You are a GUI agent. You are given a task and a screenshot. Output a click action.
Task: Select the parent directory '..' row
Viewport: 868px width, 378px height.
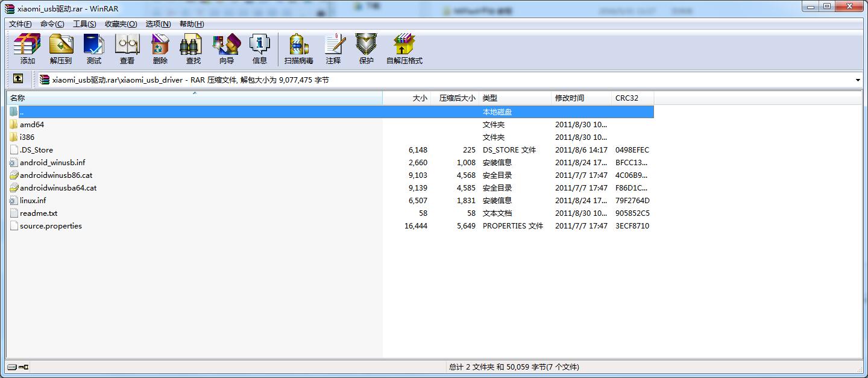[x=330, y=112]
